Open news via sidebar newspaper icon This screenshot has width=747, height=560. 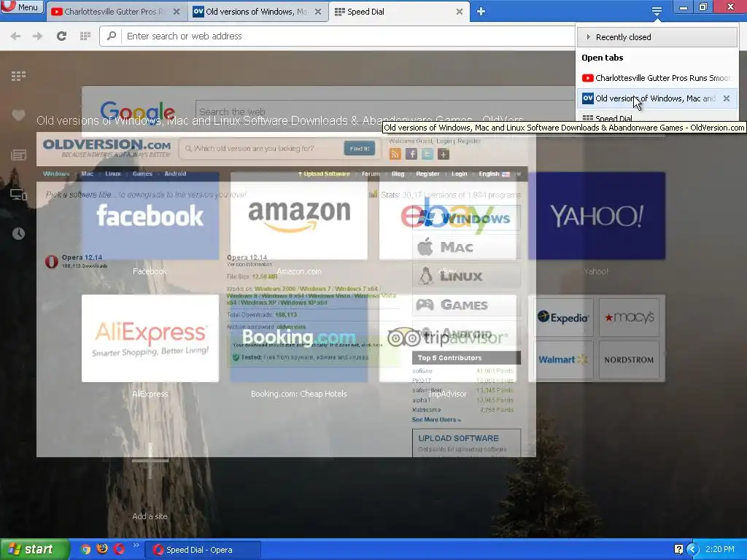18,155
